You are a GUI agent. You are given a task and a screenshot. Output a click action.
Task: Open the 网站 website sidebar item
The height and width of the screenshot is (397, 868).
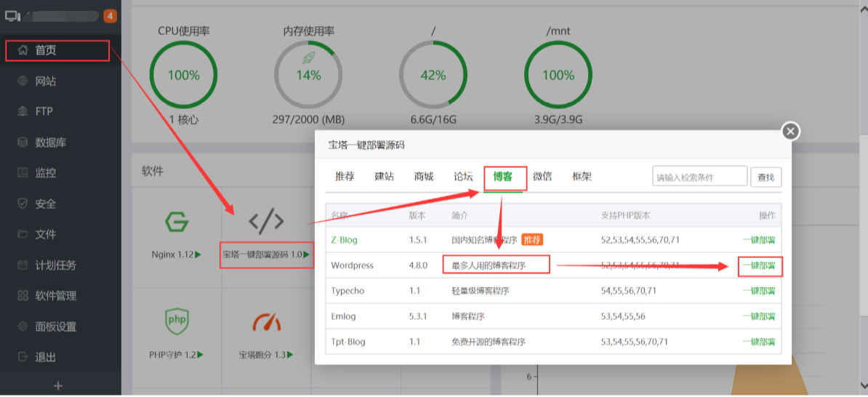60,81
